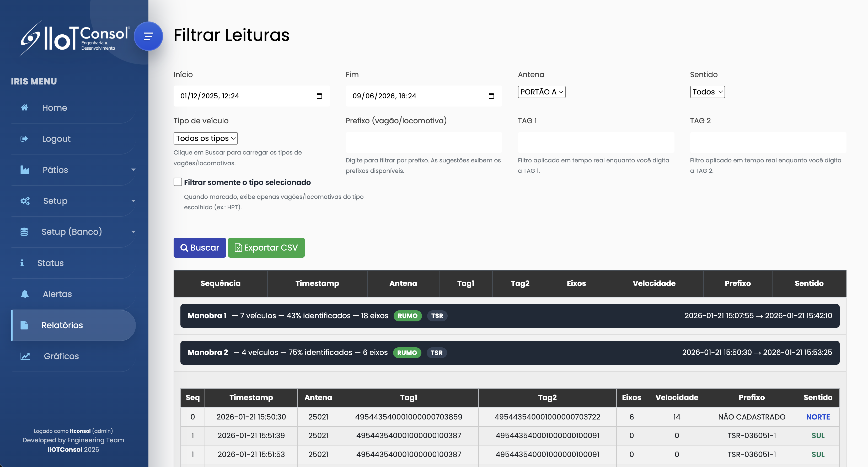Click the Home house icon

24,108
